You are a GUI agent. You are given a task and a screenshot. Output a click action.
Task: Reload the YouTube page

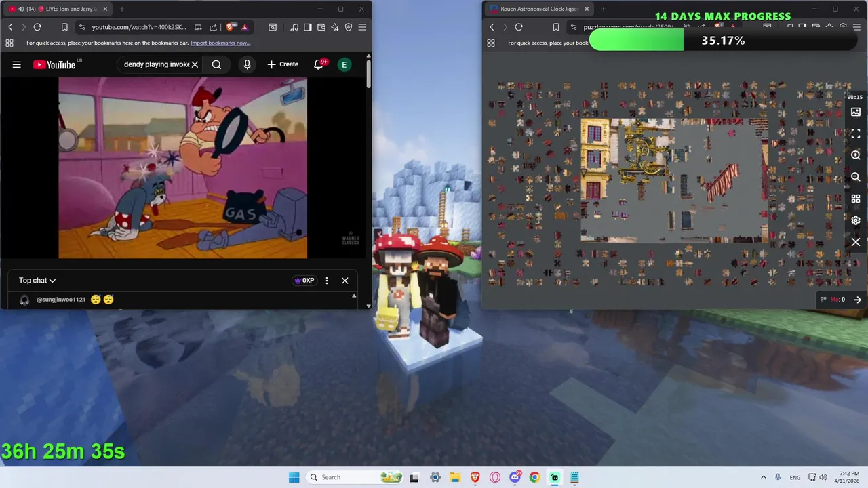click(x=37, y=27)
